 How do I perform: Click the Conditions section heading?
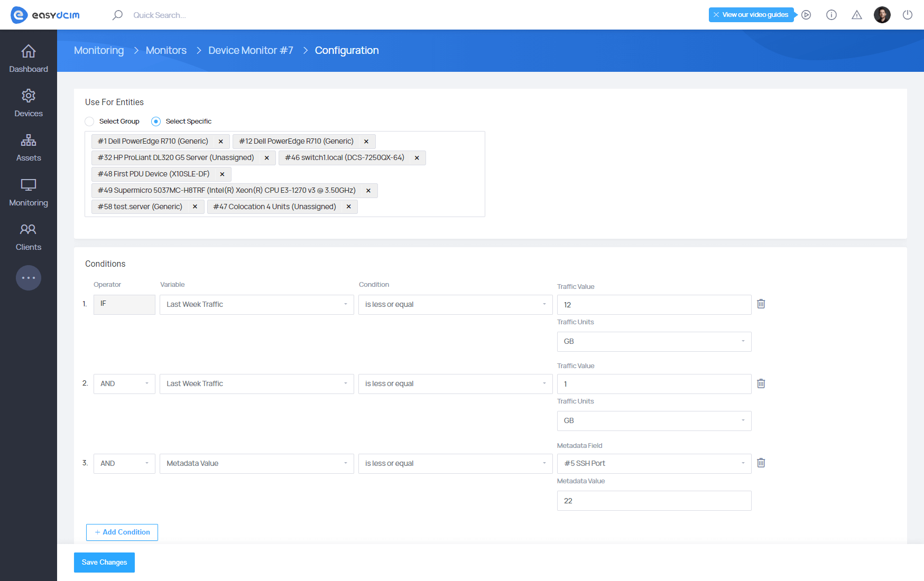[105, 264]
